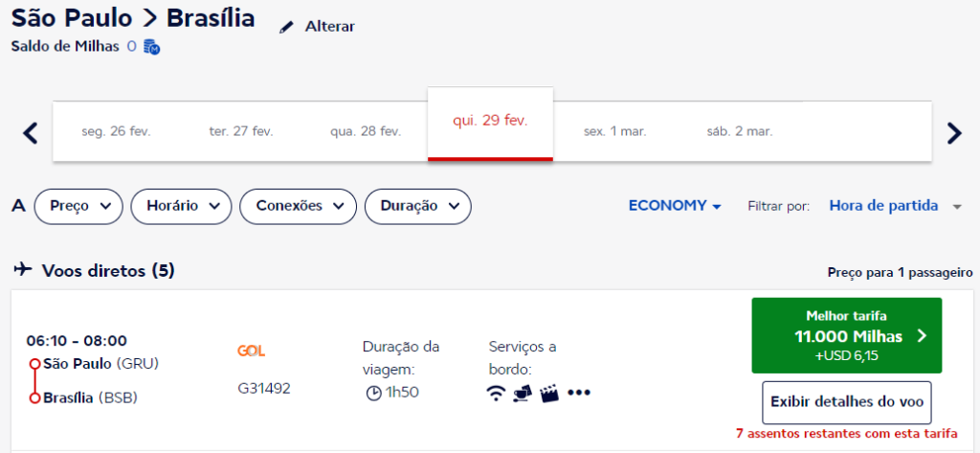Image resolution: width=980 pixels, height=453 pixels.
Task: Select the sex. 1 mar. date tab
Action: tap(614, 131)
